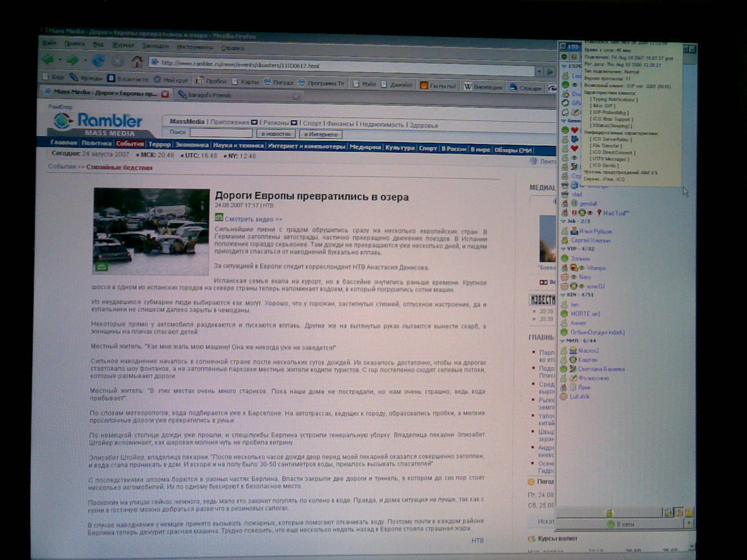Toggle offline contacts icon in QIP bottom bar
This screenshot has height=560, width=747.
coord(669,513)
